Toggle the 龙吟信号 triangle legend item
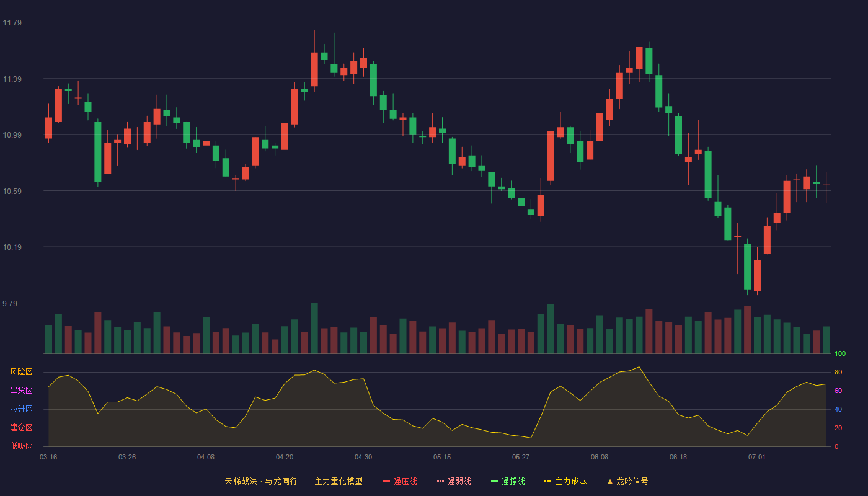 [627, 481]
